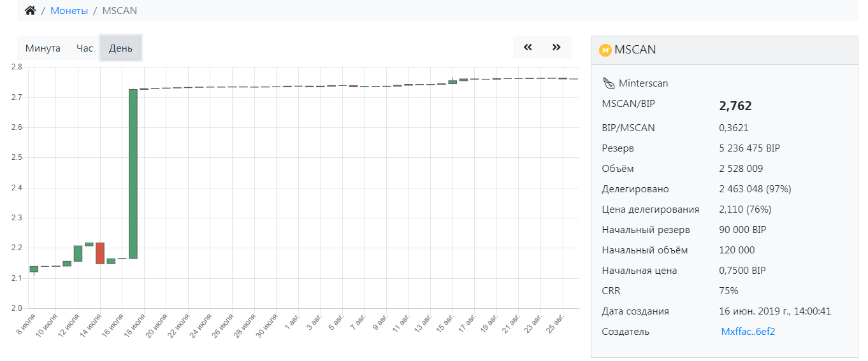
Task: Select the День interval tab
Action: (120, 48)
